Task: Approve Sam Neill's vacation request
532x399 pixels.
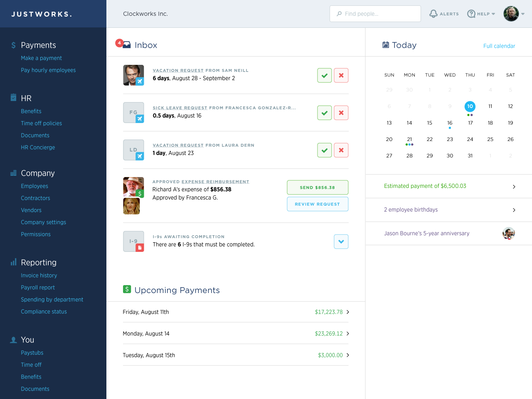Action: 325,75
